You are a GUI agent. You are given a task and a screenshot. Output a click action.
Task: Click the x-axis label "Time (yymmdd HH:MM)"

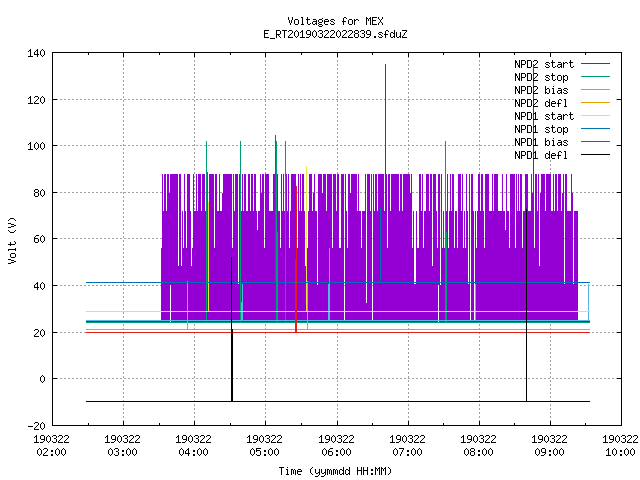pyautogui.click(x=335, y=471)
